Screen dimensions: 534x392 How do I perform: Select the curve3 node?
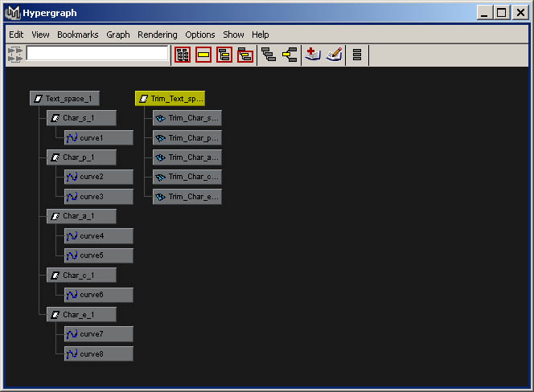99,197
